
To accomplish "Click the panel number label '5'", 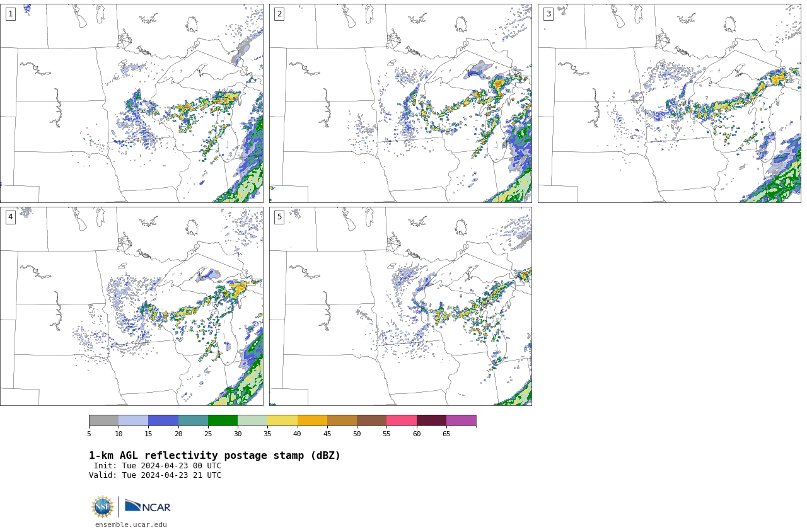I will click(x=279, y=217).
